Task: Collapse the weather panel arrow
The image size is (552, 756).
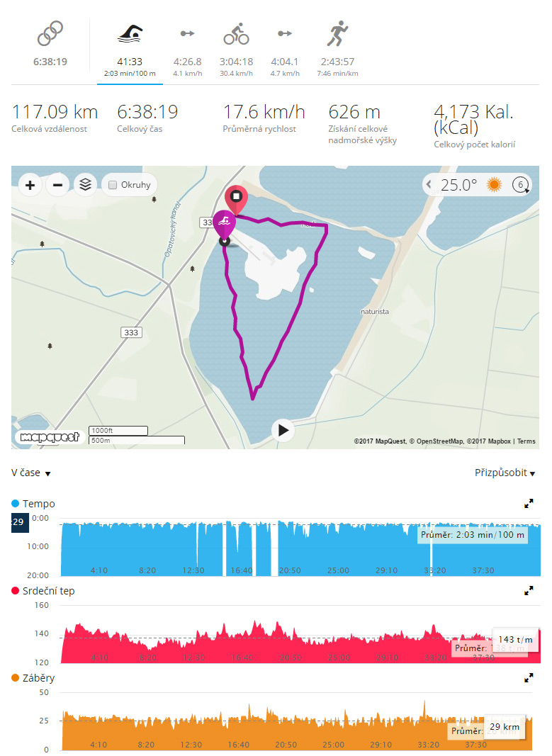Action: click(x=429, y=184)
